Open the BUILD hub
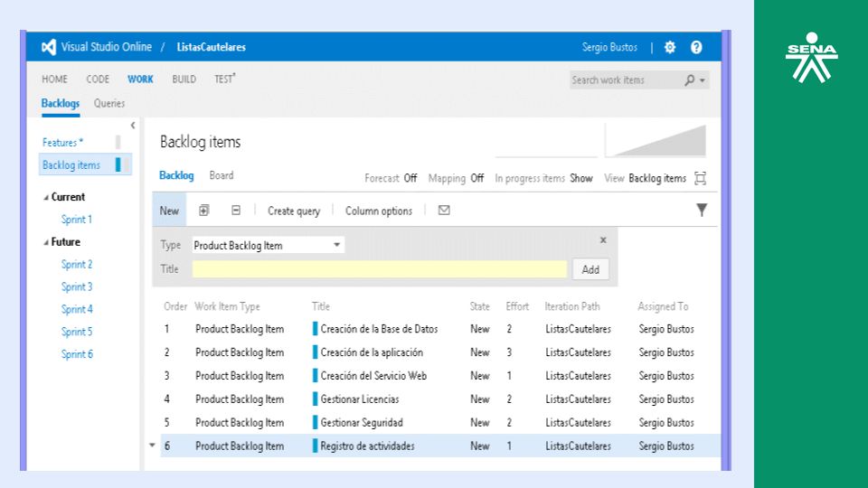Viewport: 868px width, 488px height. (184, 80)
